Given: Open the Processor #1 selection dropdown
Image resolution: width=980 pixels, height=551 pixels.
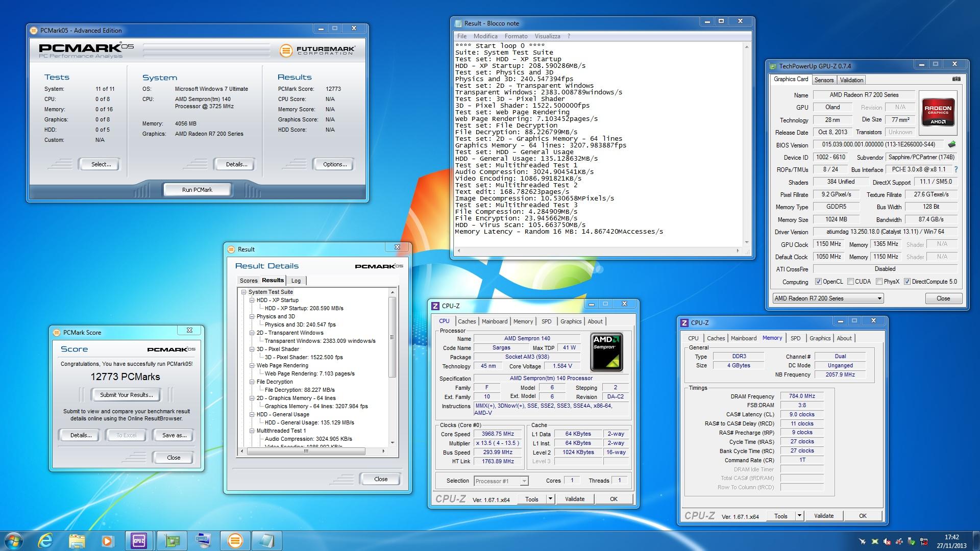Looking at the screenshot, I should [x=501, y=481].
